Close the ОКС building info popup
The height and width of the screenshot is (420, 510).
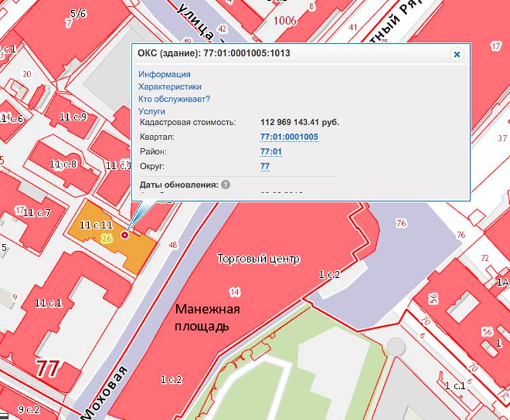point(457,54)
